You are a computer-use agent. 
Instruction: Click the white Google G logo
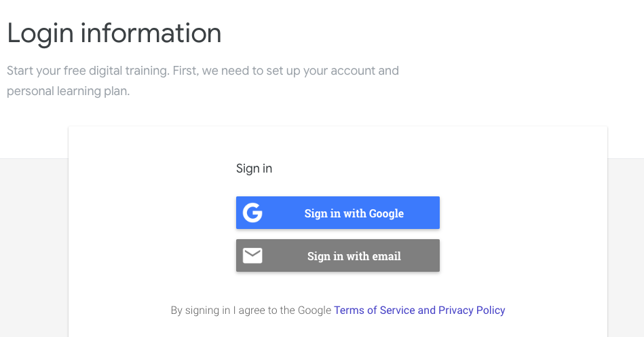[x=252, y=213]
